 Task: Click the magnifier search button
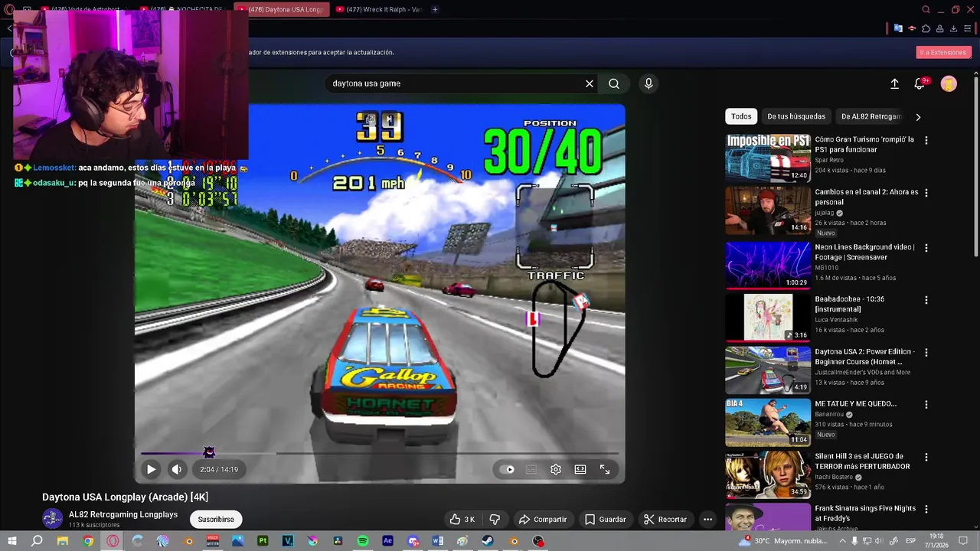(614, 83)
